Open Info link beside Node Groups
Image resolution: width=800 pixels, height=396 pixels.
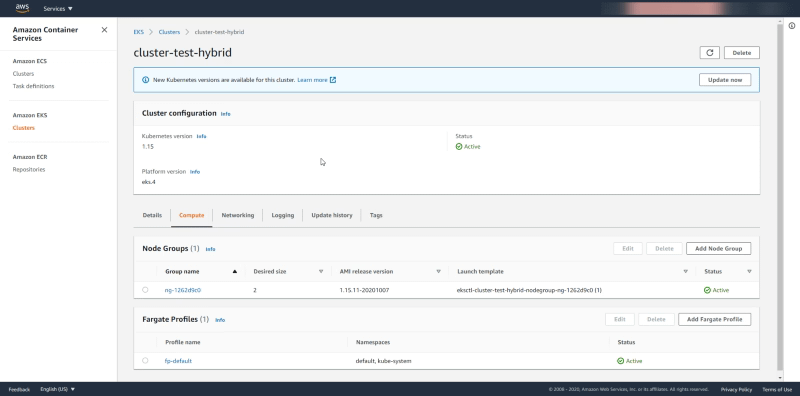[210, 249]
